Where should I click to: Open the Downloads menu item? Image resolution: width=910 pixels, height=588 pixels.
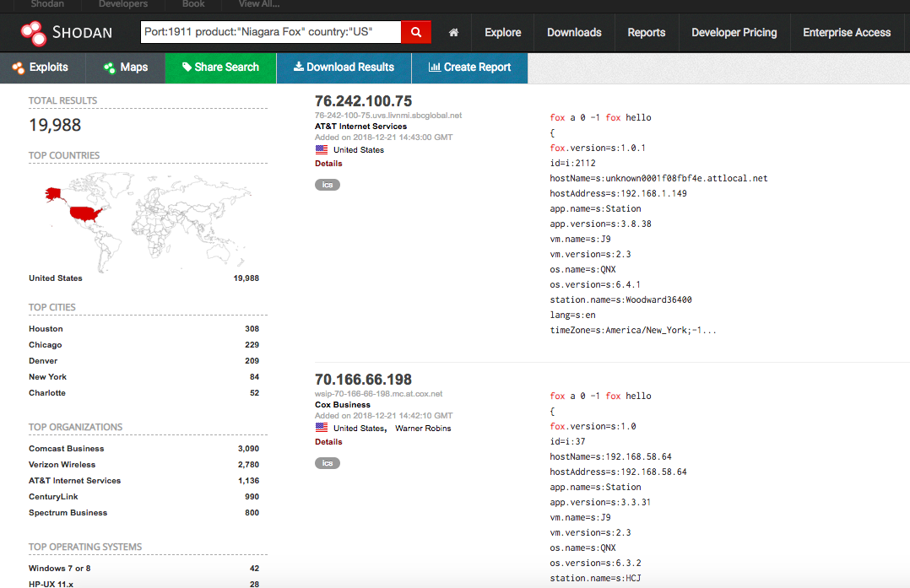click(574, 33)
